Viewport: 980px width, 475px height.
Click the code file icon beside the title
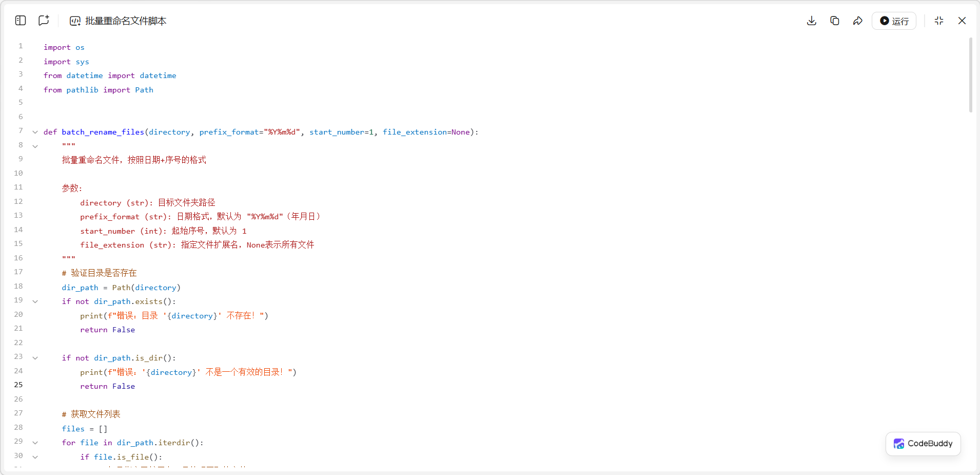[75, 21]
